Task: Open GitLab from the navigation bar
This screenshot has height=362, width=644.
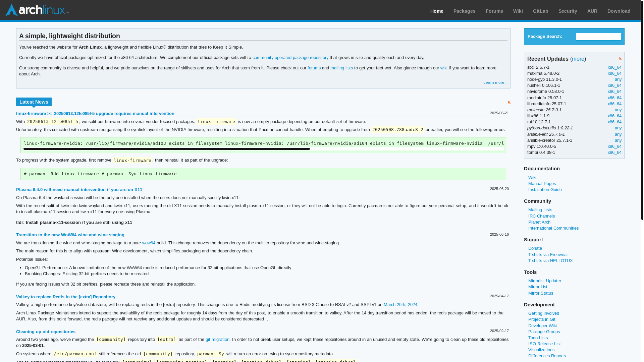Action: click(540, 11)
